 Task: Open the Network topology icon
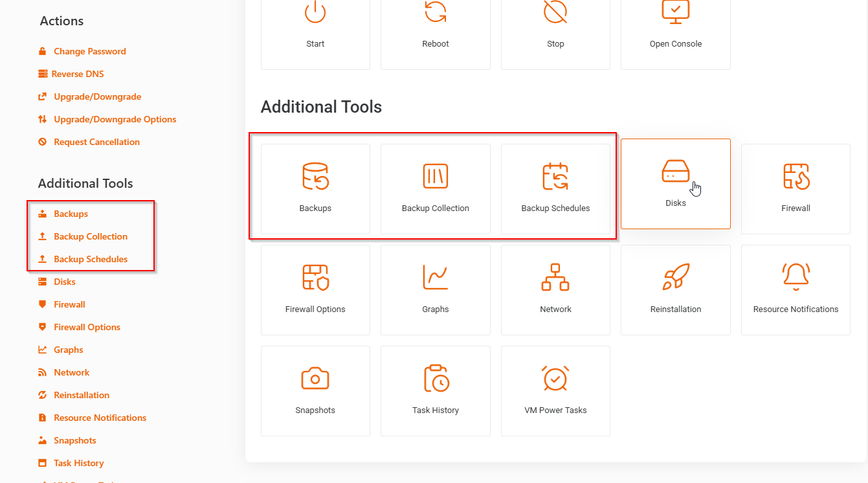[x=555, y=277]
